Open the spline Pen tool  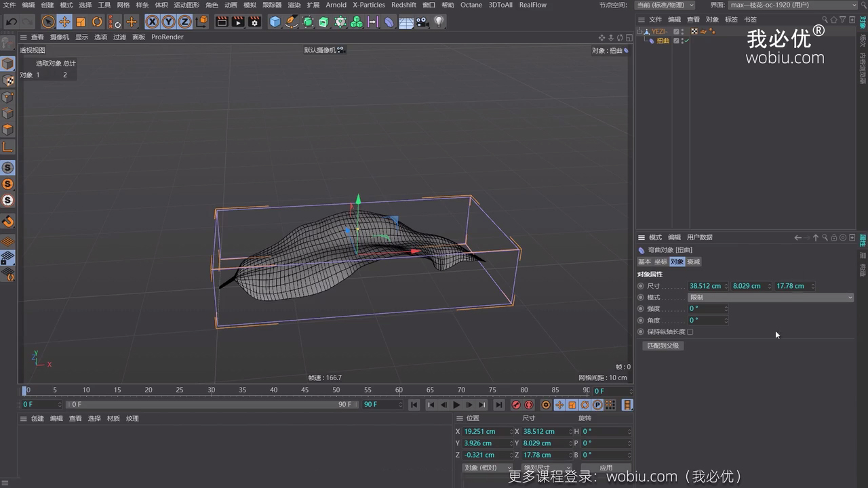click(x=291, y=22)
